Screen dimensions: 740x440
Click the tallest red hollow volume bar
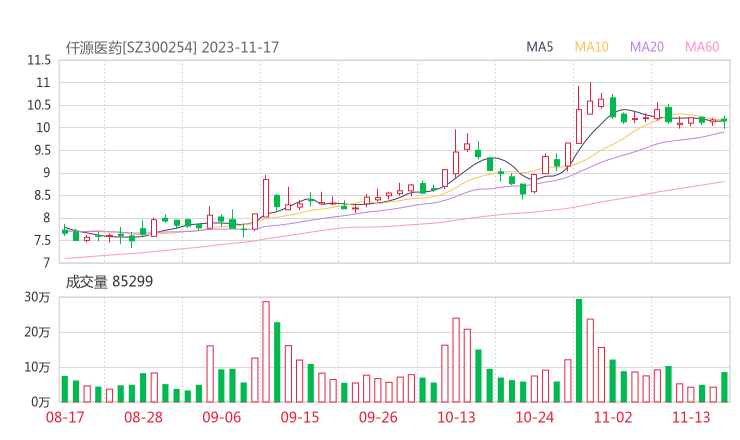click(266, 352)
